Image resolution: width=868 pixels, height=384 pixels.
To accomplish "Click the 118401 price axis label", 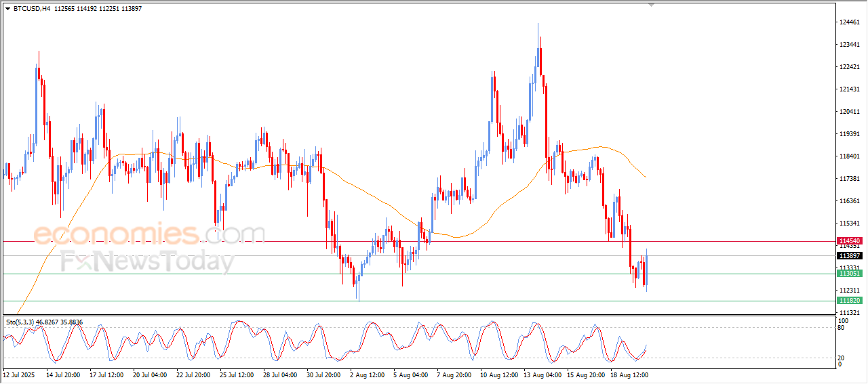I will (850, 156).
